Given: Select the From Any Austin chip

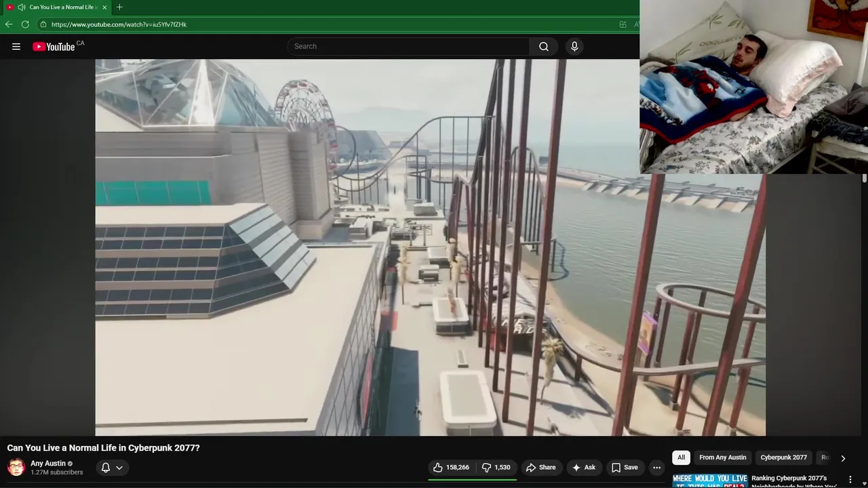Looking at the screenshot, I should 723,457.
